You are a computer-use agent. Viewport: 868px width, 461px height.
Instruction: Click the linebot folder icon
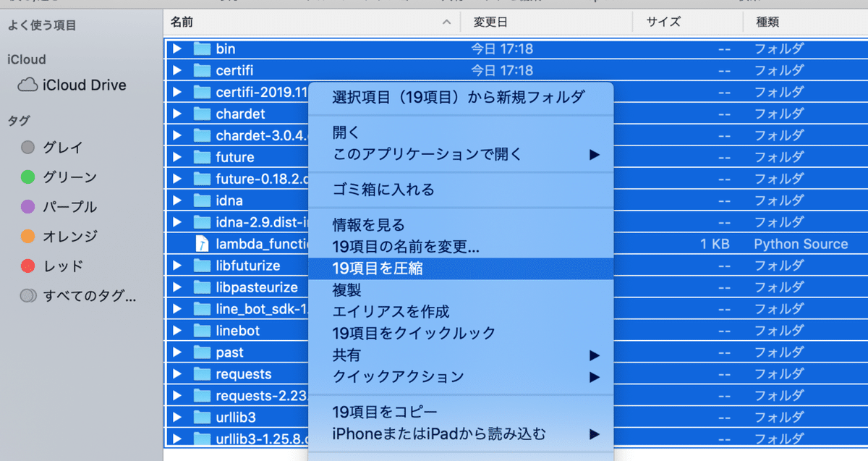(203, 331)
